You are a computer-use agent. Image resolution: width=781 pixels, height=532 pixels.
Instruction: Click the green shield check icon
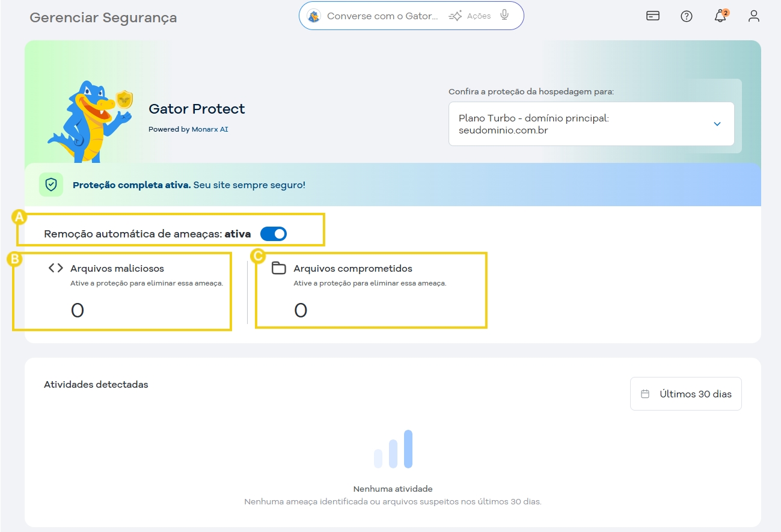(x=51, y=185)
